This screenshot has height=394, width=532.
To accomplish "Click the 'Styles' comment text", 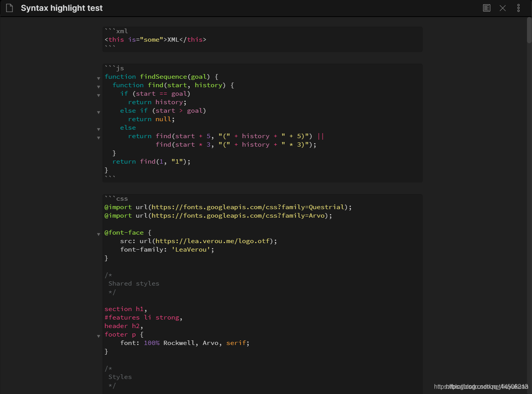I will pyautogui.click(x=120, y=377).
